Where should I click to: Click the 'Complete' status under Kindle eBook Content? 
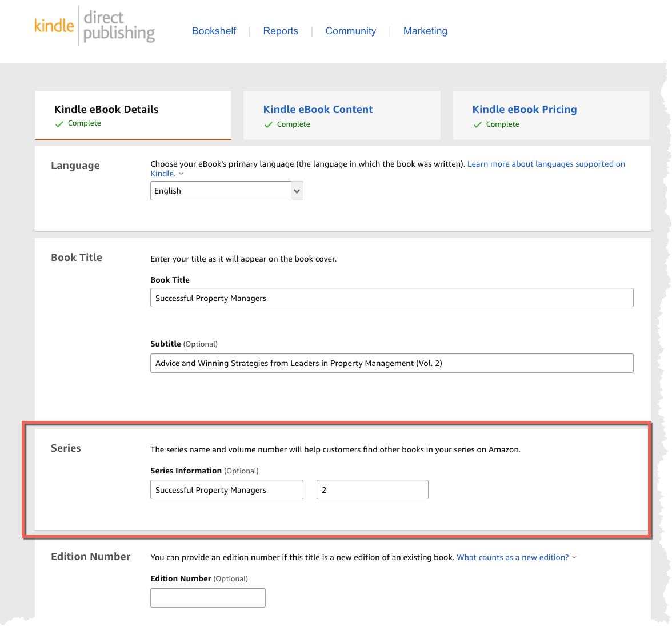click(x=293, y=124)
